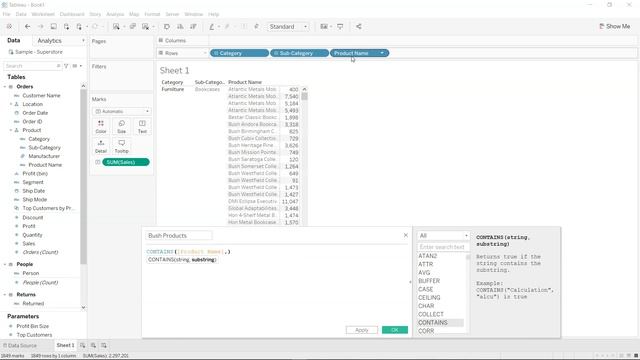Collapse the Returns table
This screenshot has height=360, width=640.
[5, 294]
